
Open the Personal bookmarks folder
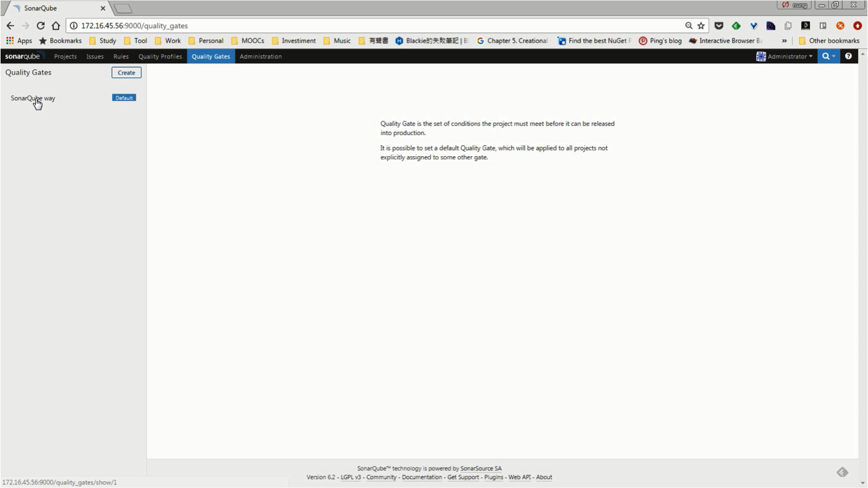click(206, 41)
